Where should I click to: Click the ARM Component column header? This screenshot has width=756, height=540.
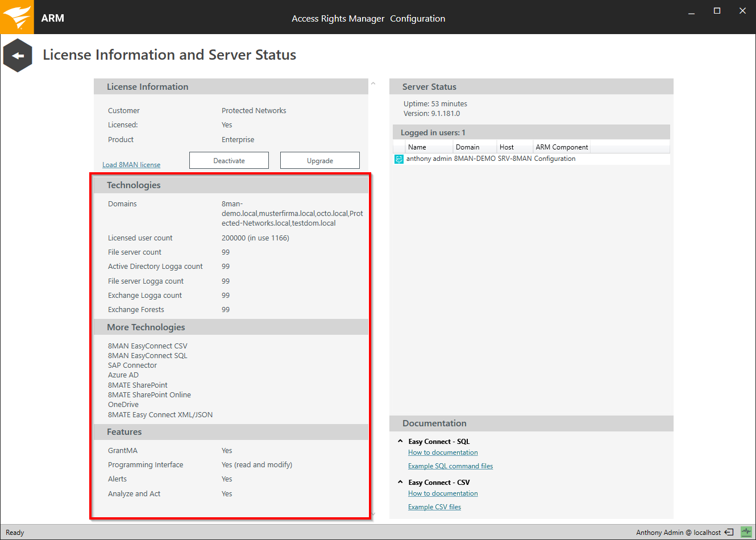tap(562, 147)
